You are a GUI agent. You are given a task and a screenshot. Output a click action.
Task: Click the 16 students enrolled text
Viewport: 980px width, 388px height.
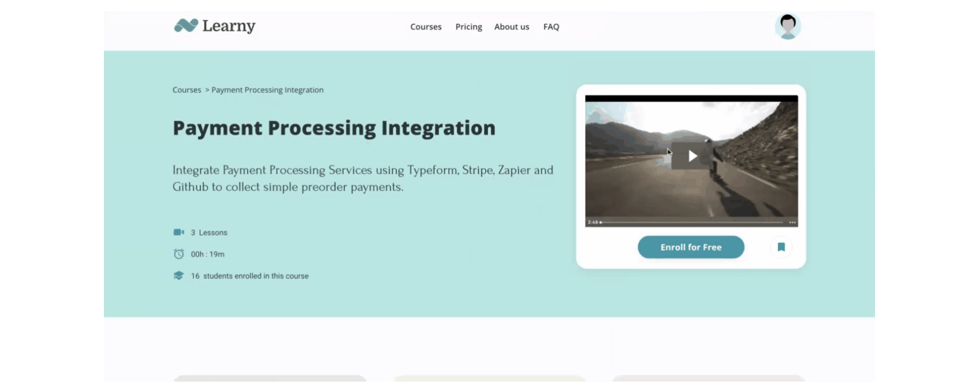pos(250,276)
